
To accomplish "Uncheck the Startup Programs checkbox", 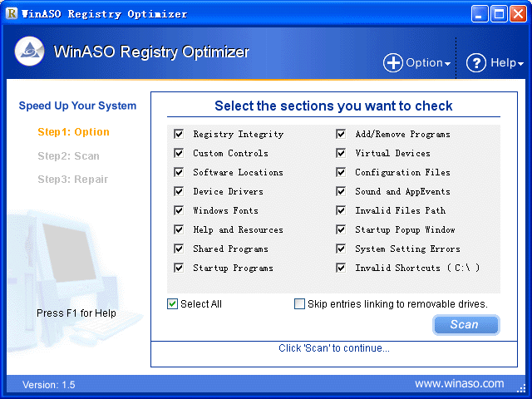I will tap(179, 268).
